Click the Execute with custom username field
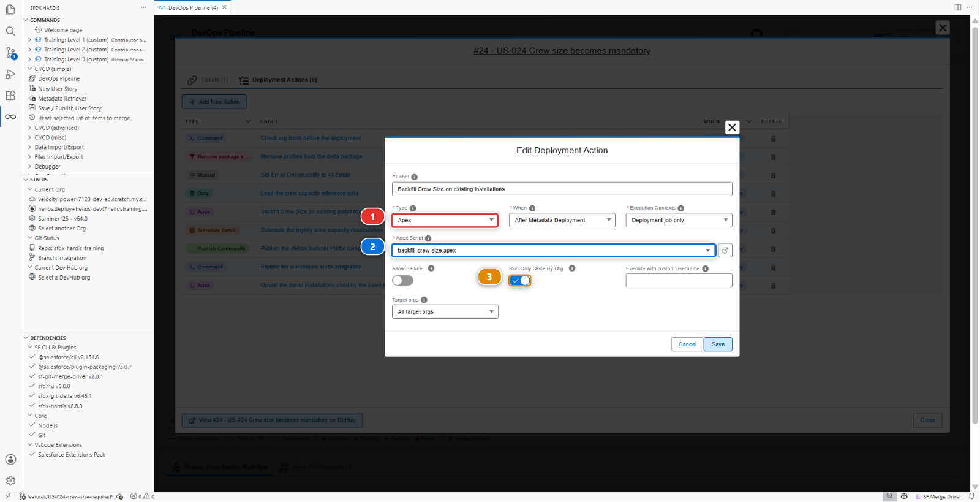980x502 pixels. tap(679, 281)
